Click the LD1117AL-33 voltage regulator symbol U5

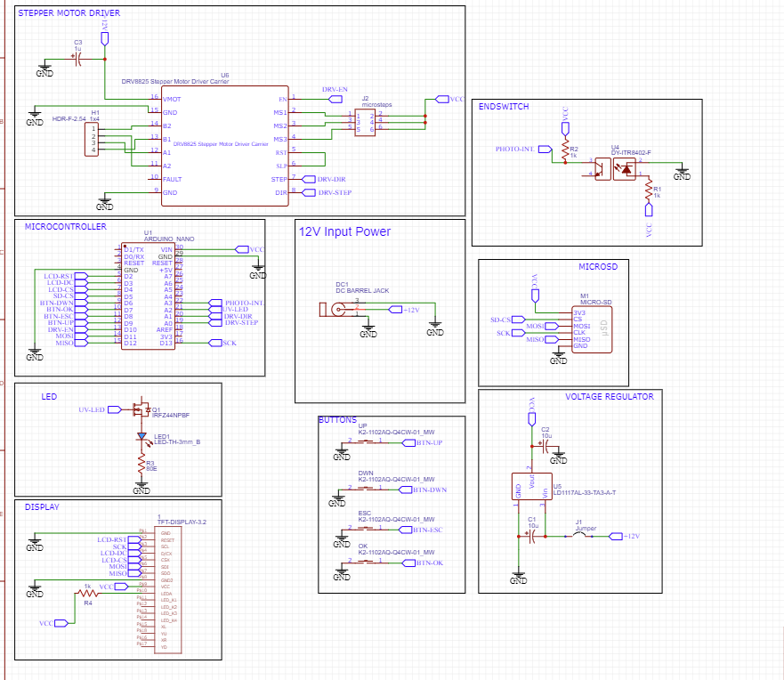coord(532,485)
